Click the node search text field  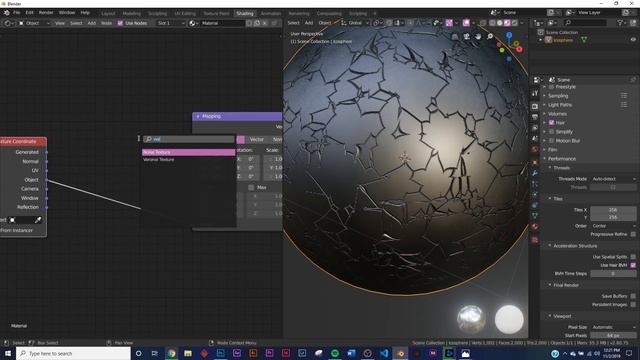click(188, 139)
